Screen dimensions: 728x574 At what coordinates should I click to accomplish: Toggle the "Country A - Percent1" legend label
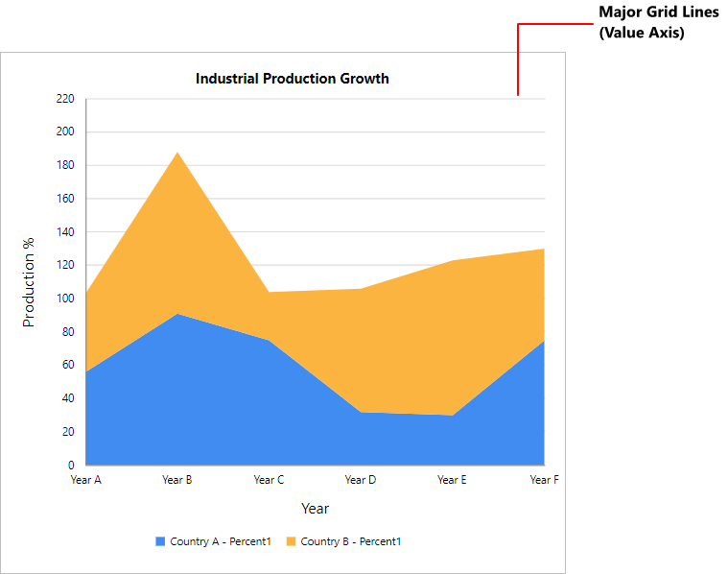(220, 541)
